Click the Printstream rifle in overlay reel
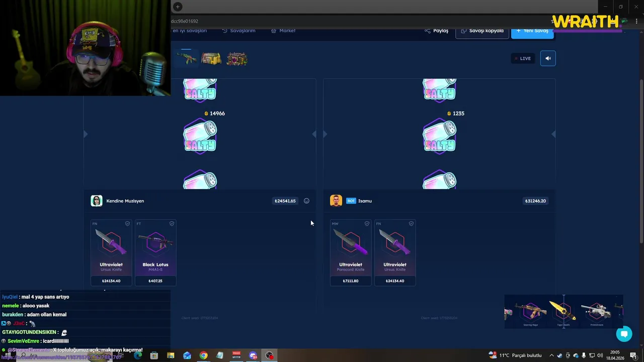The height and width of the screenshot is (362, 644). pyautogui.click(x=596, y=313)
